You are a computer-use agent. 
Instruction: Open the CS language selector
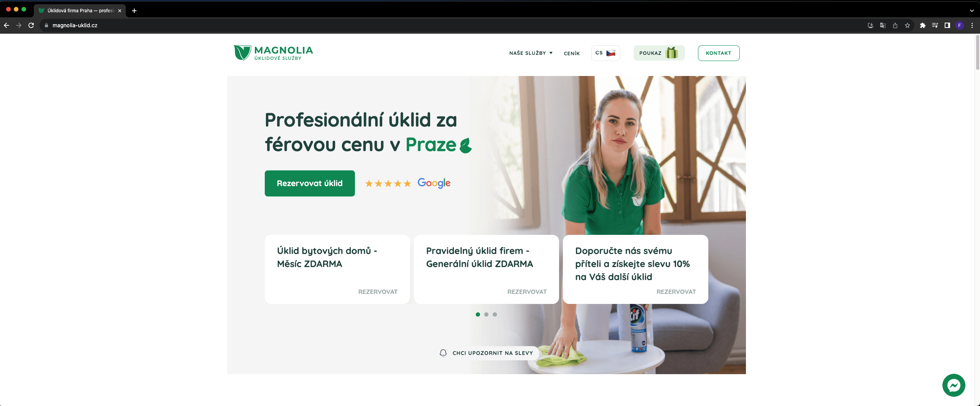coord(605,53)
